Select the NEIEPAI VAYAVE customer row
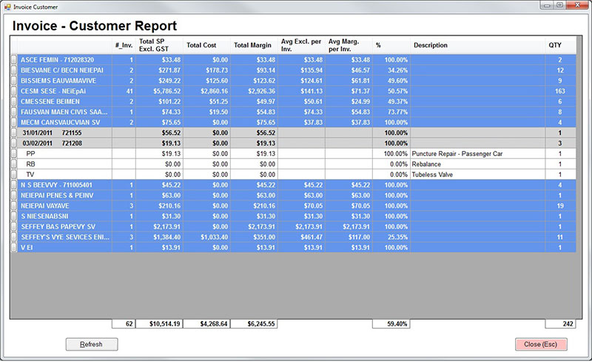Screen dimensions: 592x364 tap(293, 206)
